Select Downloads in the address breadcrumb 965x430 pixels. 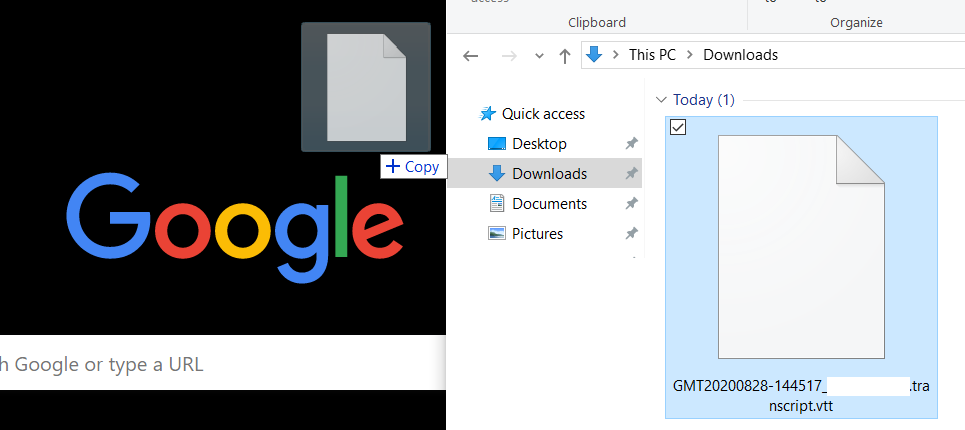740,55
